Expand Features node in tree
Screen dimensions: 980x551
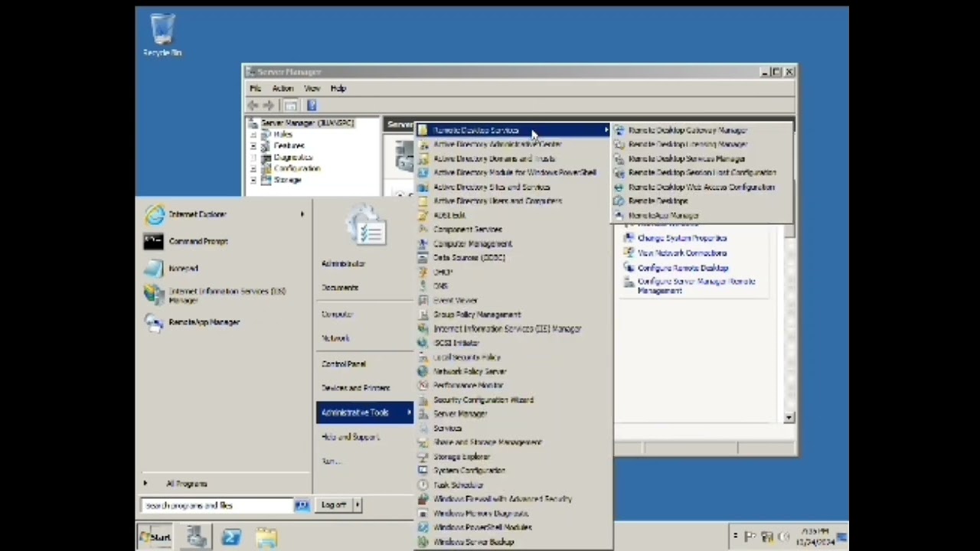(253, 145)
